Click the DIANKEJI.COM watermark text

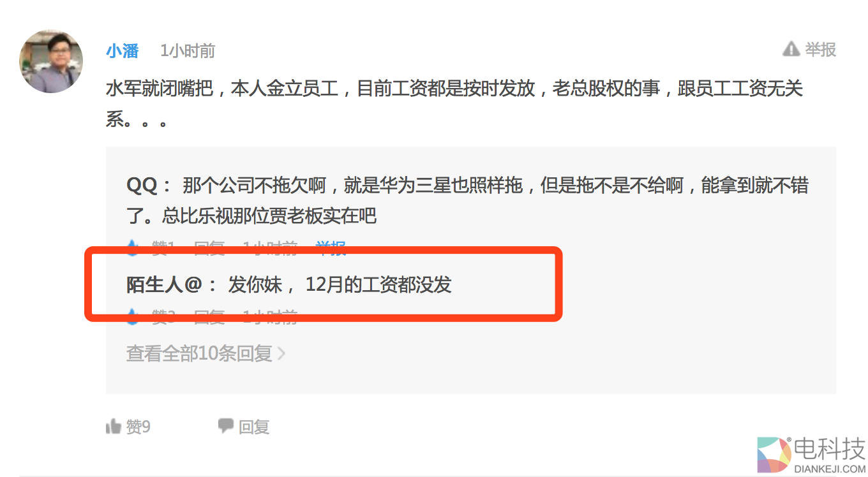pyautogui.click(x=830, y=469)
